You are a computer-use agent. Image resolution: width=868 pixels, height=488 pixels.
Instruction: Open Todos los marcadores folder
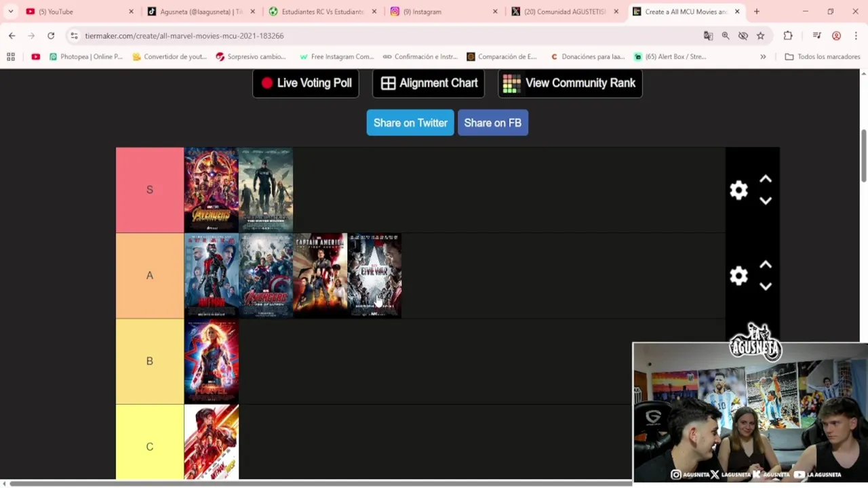click(823, 57)
